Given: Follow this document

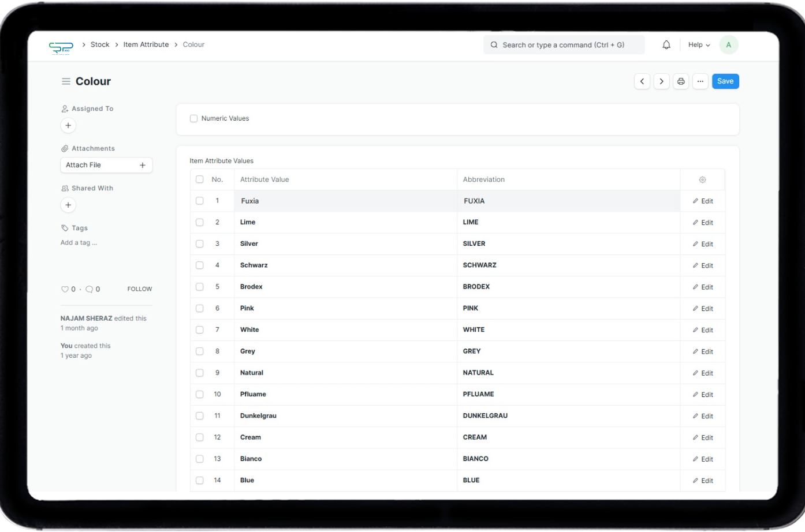Looking at the screenshot, I should [x=140, y=289].
